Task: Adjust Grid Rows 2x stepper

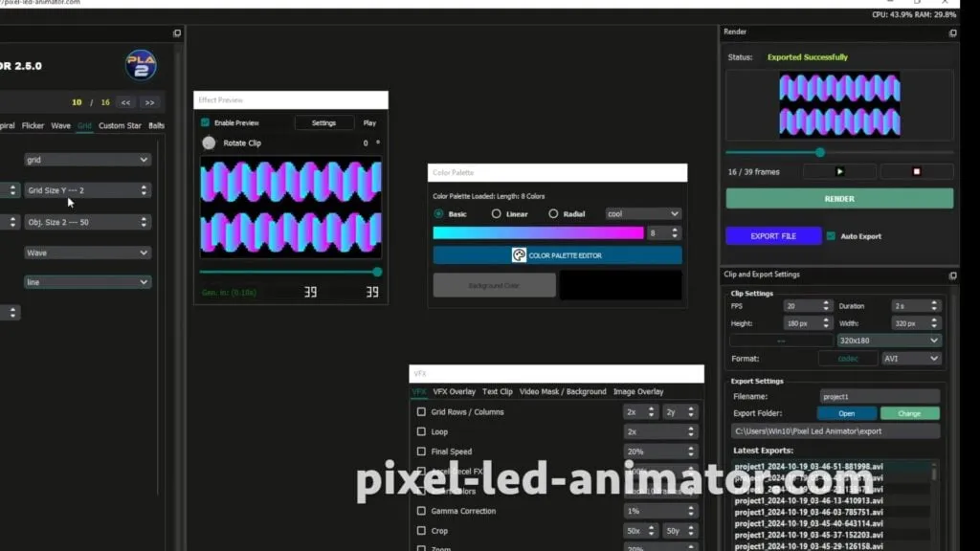Action: (651, 411)
